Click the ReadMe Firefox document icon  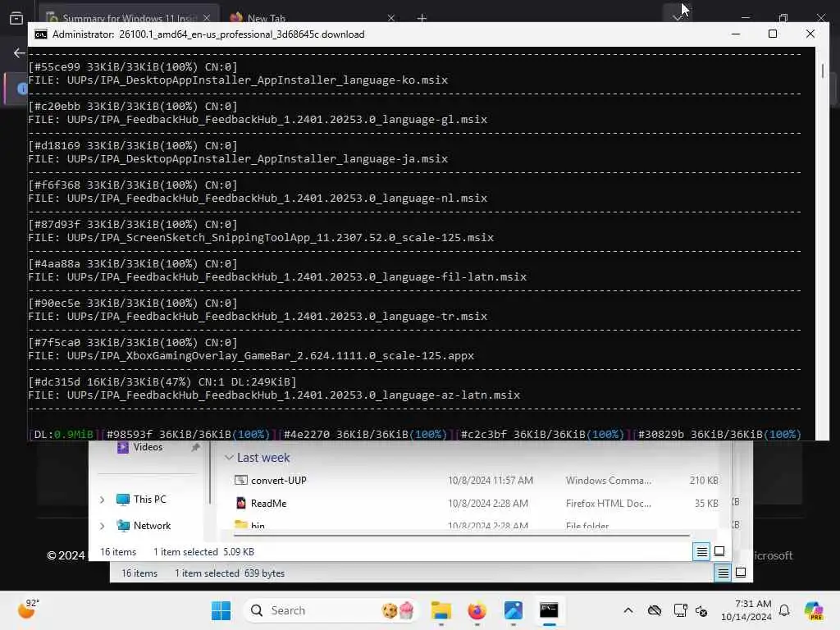241,503
